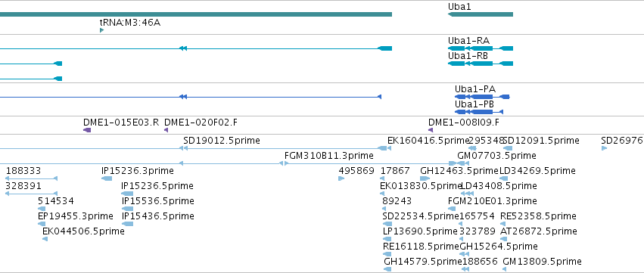644x273 pixels.
Task: Select the IP15236.3prime EST block
Action: coord(107,178)
